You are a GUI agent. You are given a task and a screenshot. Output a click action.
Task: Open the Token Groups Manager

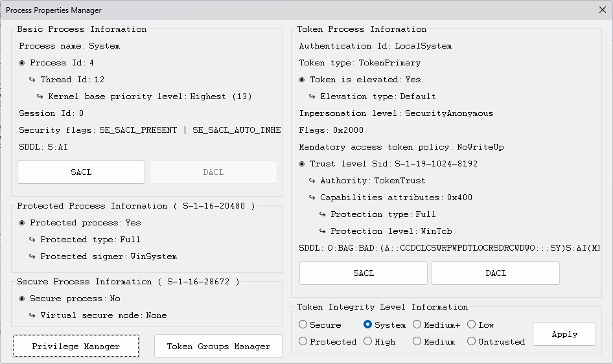point(218,347)
